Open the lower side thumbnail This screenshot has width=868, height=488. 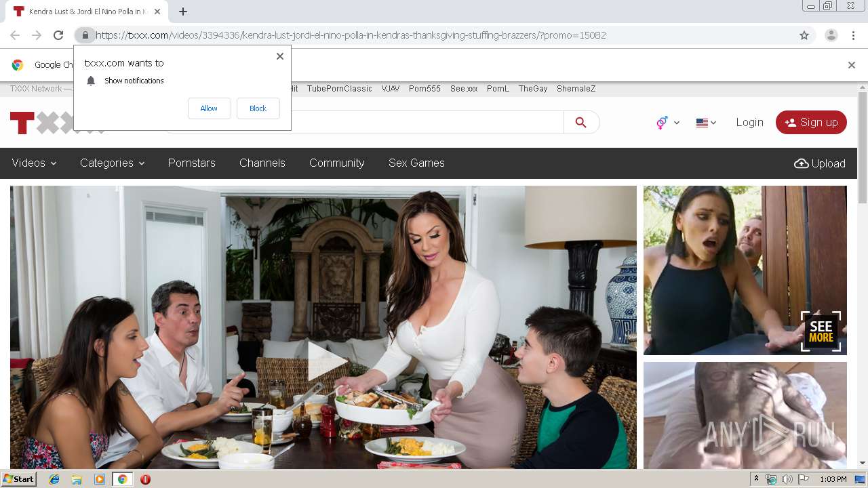(x=745, y=415)
